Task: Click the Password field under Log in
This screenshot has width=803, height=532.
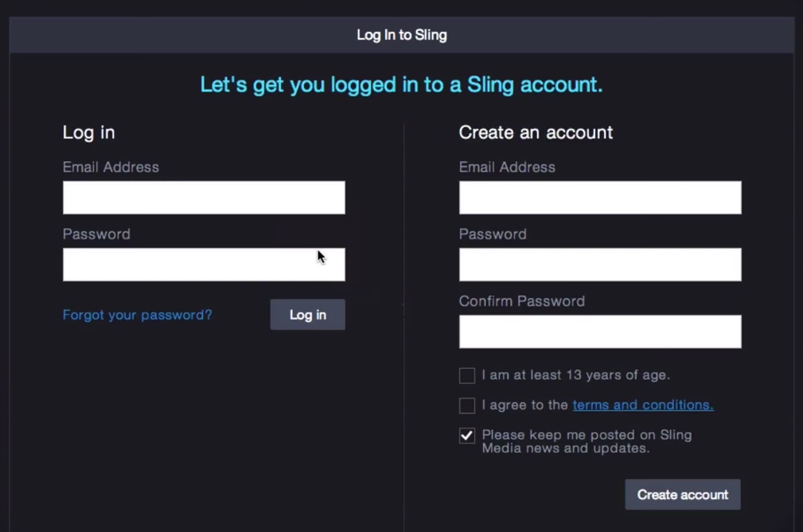Action: coord(203,264)
